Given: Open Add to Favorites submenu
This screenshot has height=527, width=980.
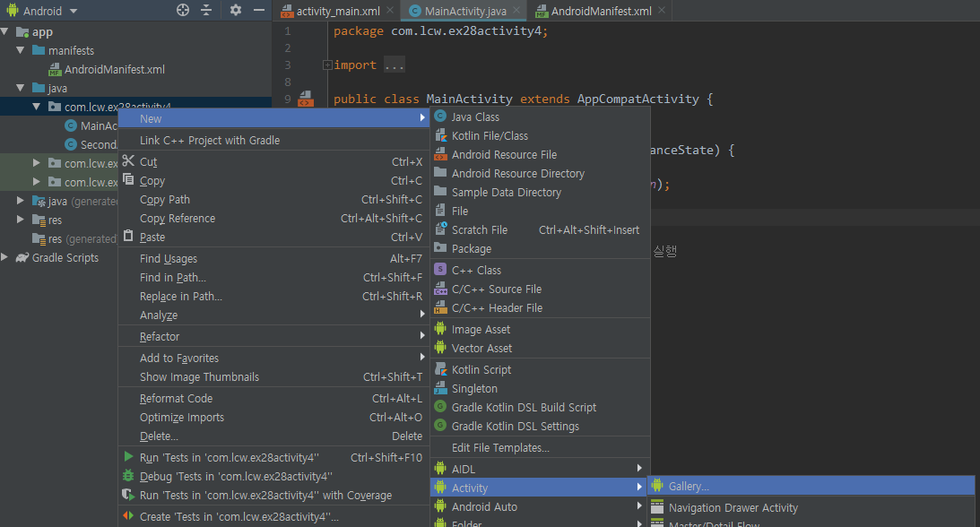Looking at the screenshot, I should (273, 358).
